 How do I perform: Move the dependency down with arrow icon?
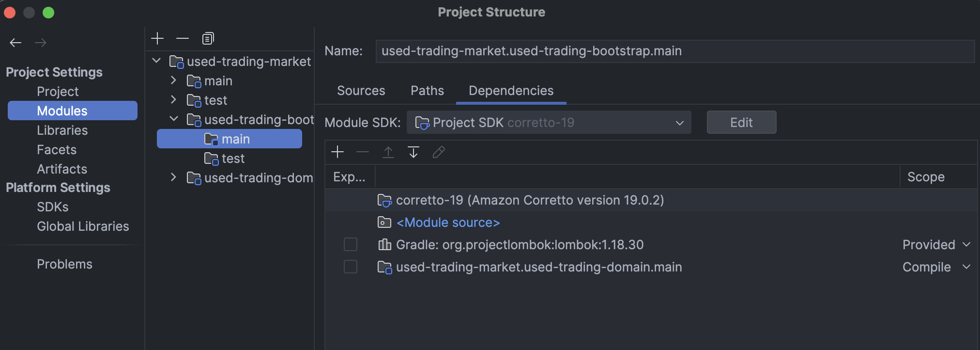(413, 152)
